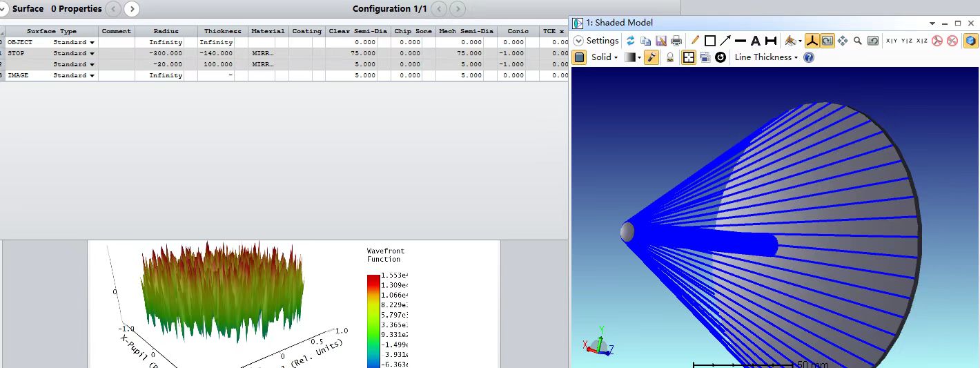
Task: Toggle the flashlight highlight button
Action: click(651, 57)
